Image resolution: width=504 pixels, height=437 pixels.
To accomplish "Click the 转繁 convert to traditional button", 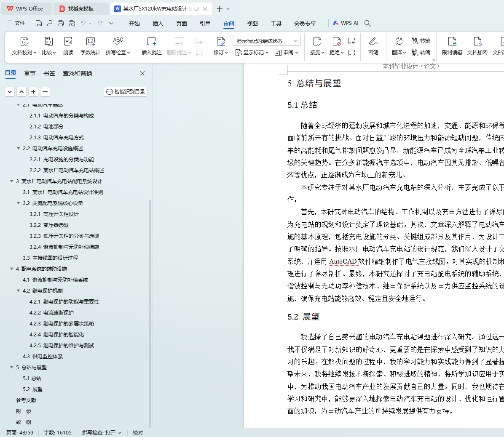I will [x=421, y=41].
